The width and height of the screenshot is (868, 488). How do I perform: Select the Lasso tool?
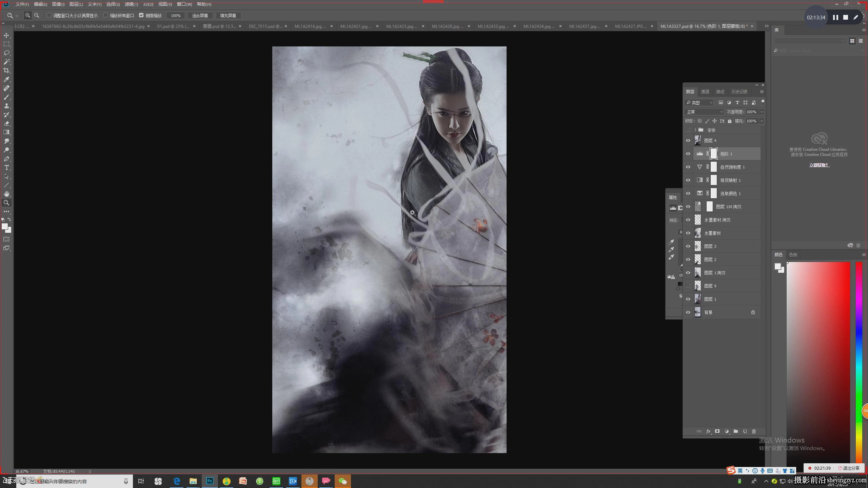6,53
